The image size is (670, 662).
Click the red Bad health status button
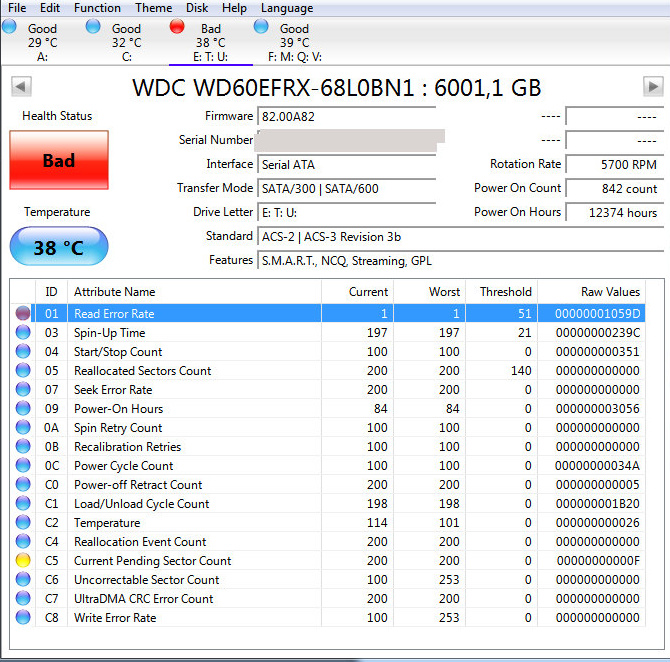[58, 160]
